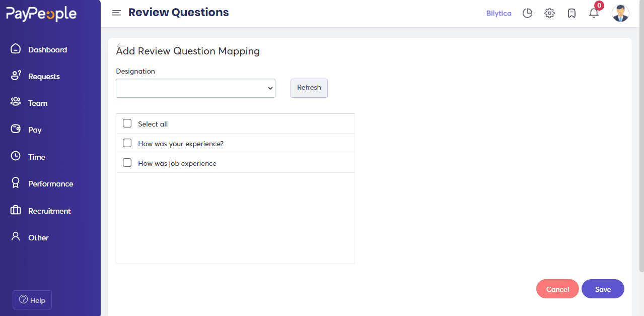Open the user profile avatar
The width and height of the screenshot is (644, 316).
click(x=620, y=13)
